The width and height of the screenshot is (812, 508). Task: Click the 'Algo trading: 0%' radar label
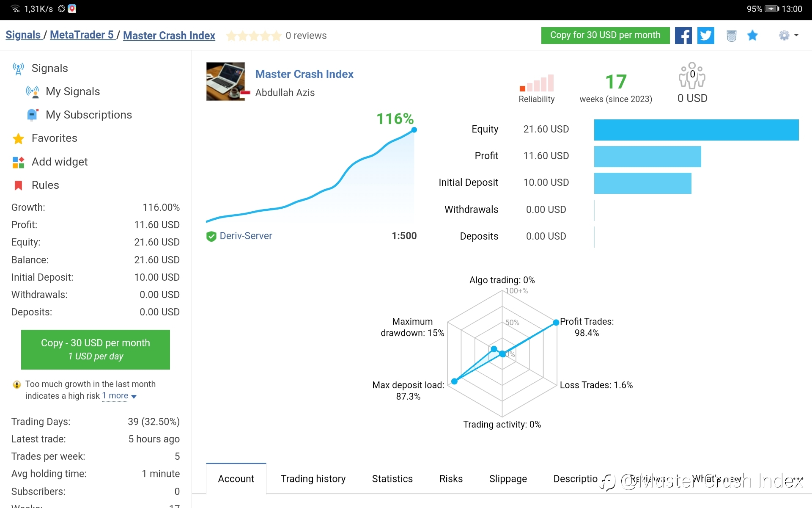click(502, 280)
